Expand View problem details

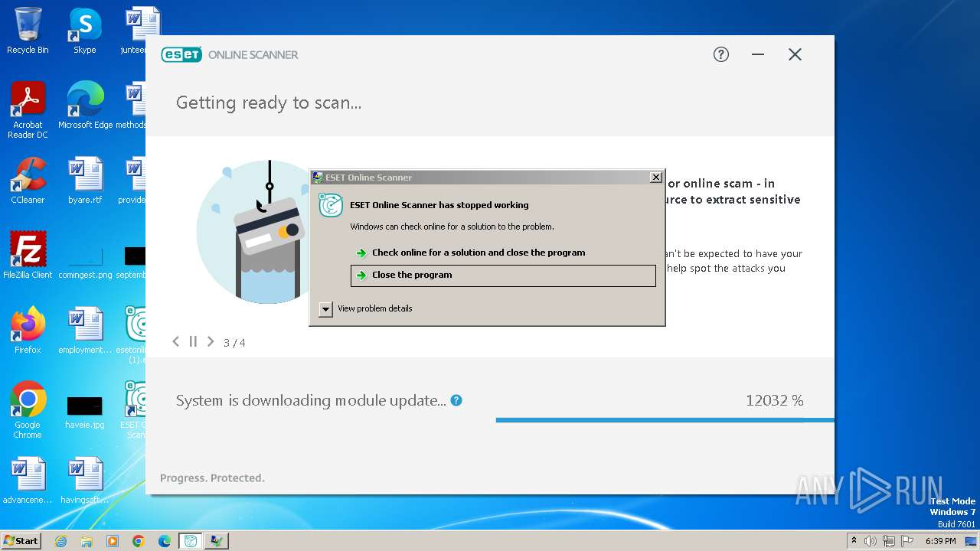(325, 309)
